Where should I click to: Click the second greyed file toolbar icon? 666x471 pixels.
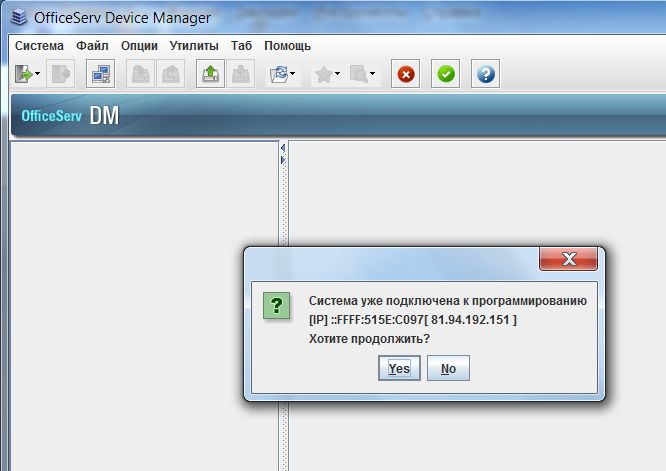coord(170,74)
